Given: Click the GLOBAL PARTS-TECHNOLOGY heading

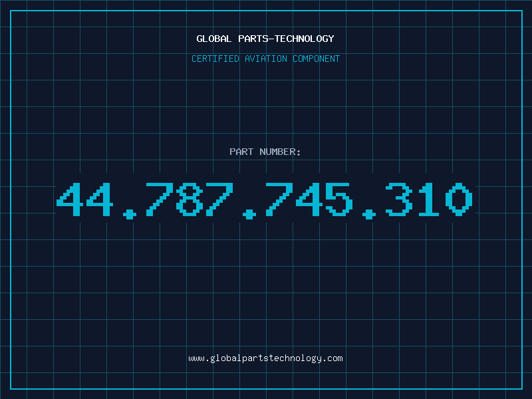Looking at the screenshot, I should click(x=265, y=39).
